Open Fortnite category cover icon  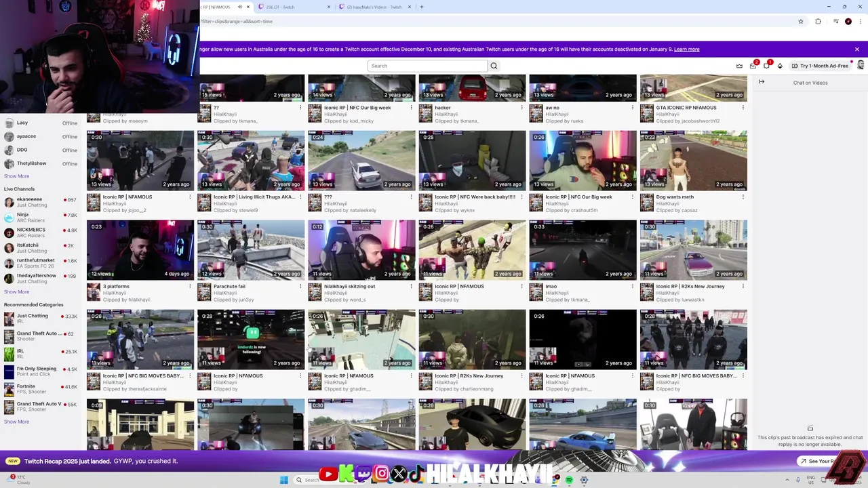[x=9, y=389]
